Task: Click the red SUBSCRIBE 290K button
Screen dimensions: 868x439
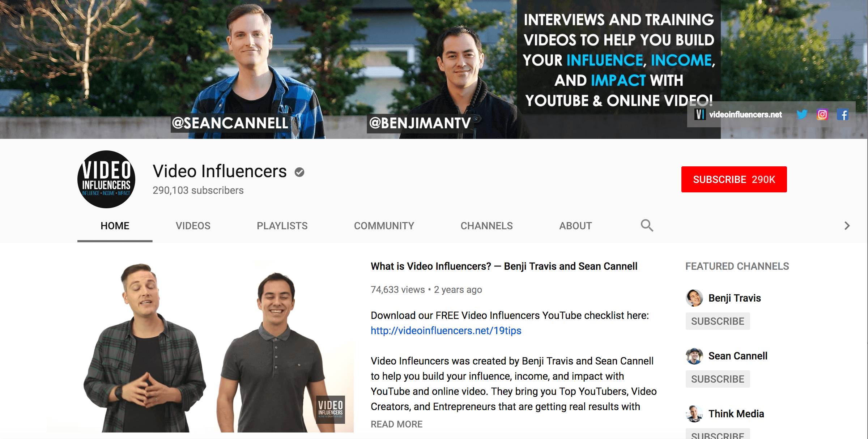Action: [734, 179]
